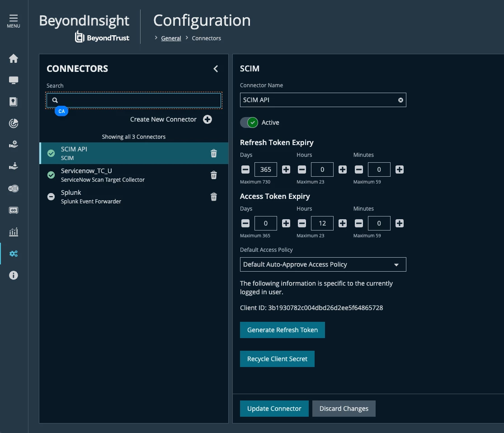Open the link card sidebar icon
Screen dimensions: 504x433
pos(14,210)
